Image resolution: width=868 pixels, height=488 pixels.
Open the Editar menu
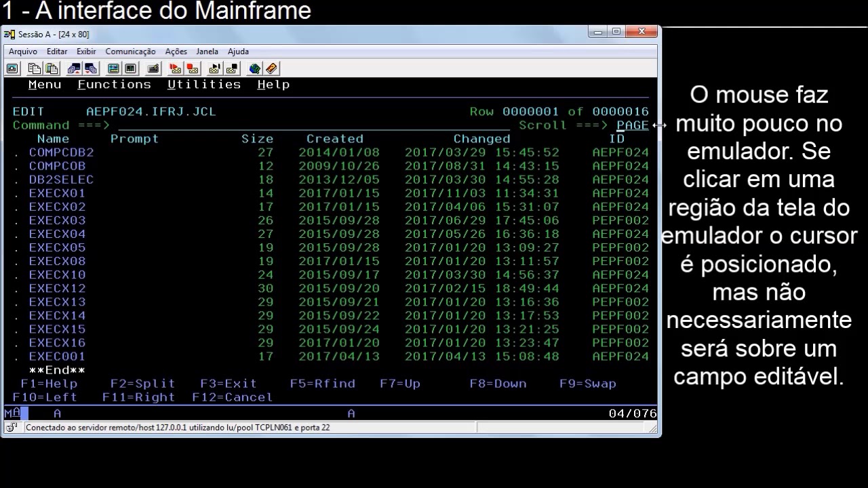click(57, 52)
